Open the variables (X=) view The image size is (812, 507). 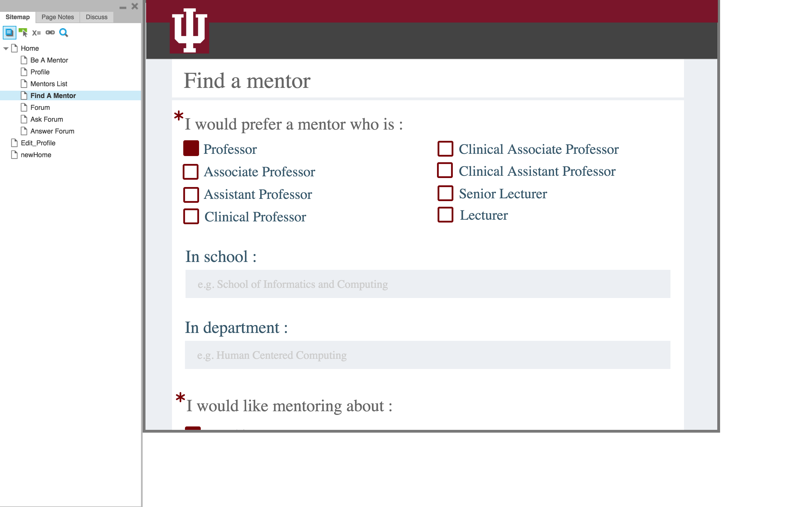36,32
